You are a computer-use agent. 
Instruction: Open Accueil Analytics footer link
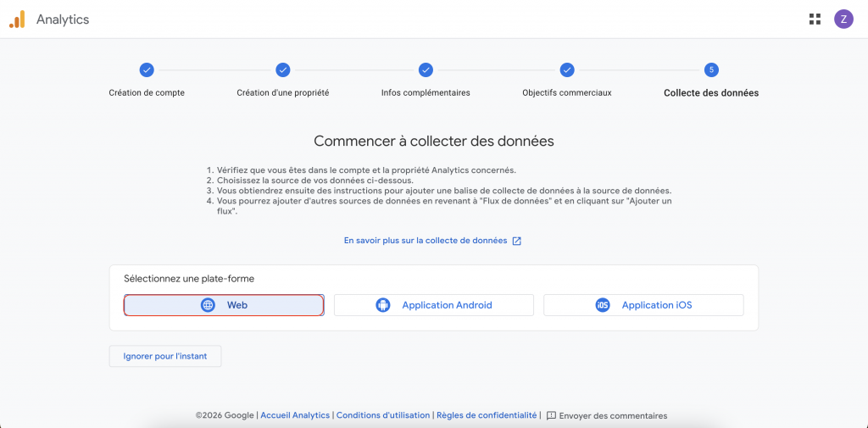(295, 415)
